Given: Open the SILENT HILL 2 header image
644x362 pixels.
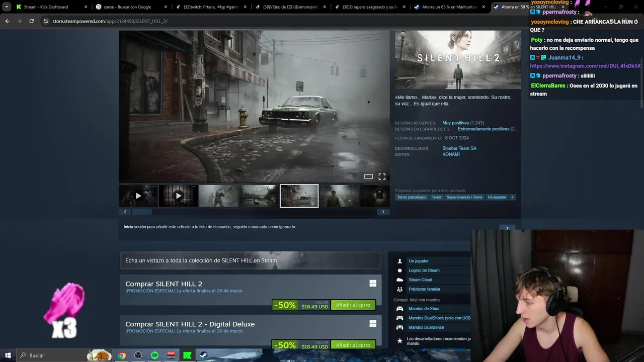Looking at the screenshot, I should (x=458, y=60).
